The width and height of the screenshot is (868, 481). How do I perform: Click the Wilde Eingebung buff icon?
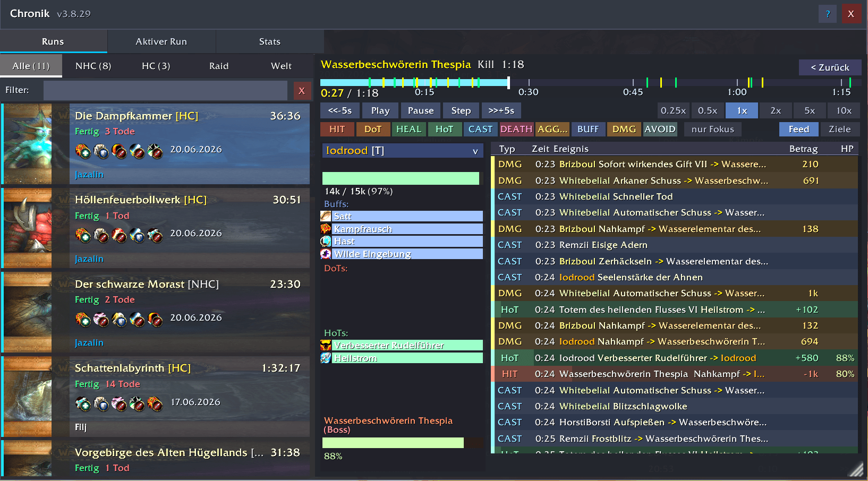(326, 254)
